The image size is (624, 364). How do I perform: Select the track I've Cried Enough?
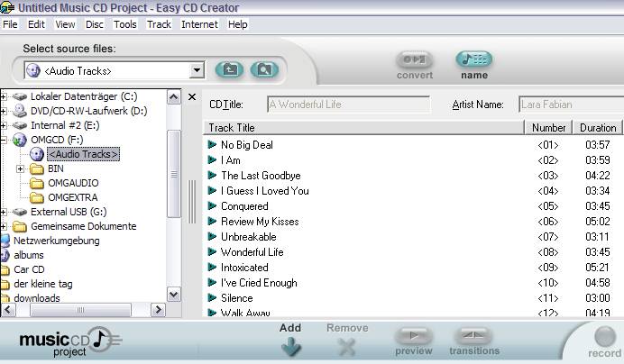tap(259, 282)
